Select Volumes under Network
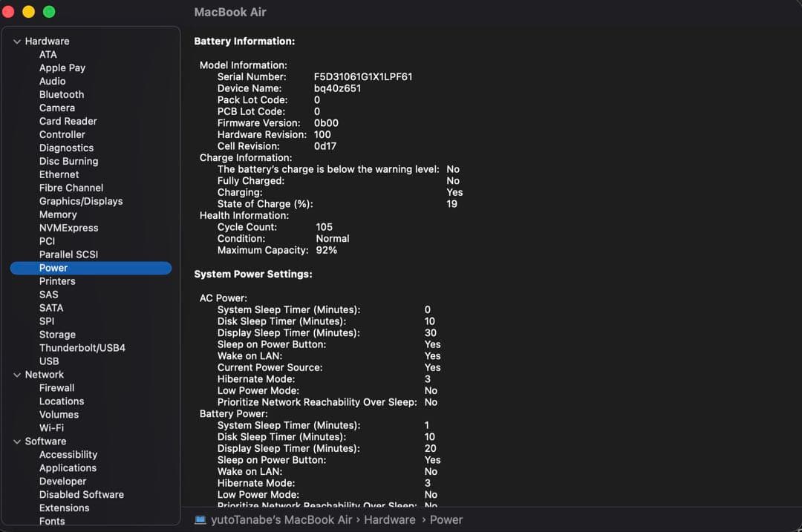This screenshot has width=802, height=532. pyautogui.click(x=59, y=415)
